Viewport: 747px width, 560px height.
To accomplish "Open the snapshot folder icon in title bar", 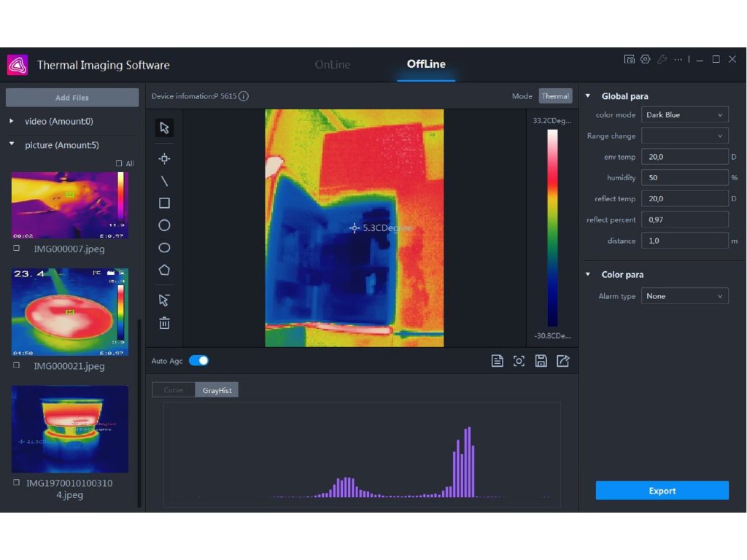I will pos(630,60).
